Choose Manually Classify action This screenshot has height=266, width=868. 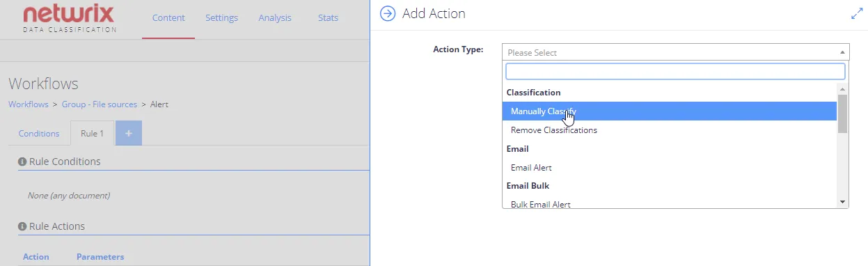670,111
